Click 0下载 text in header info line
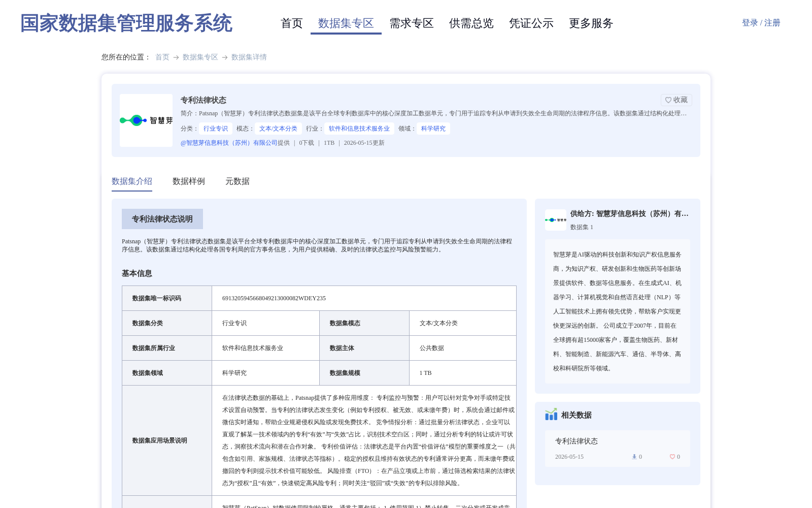Image resolution: width=812 pixels, height=508 pixels. pos(307,143)
